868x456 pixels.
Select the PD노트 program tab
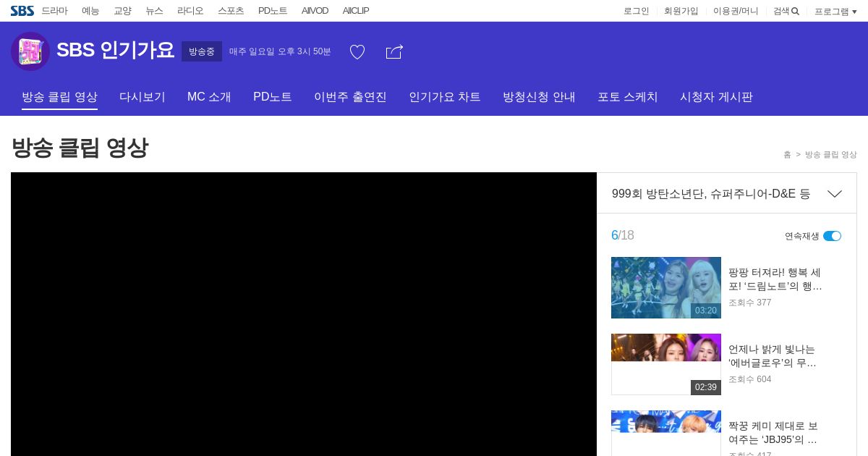pyautogui.click(x=273, y=97)
